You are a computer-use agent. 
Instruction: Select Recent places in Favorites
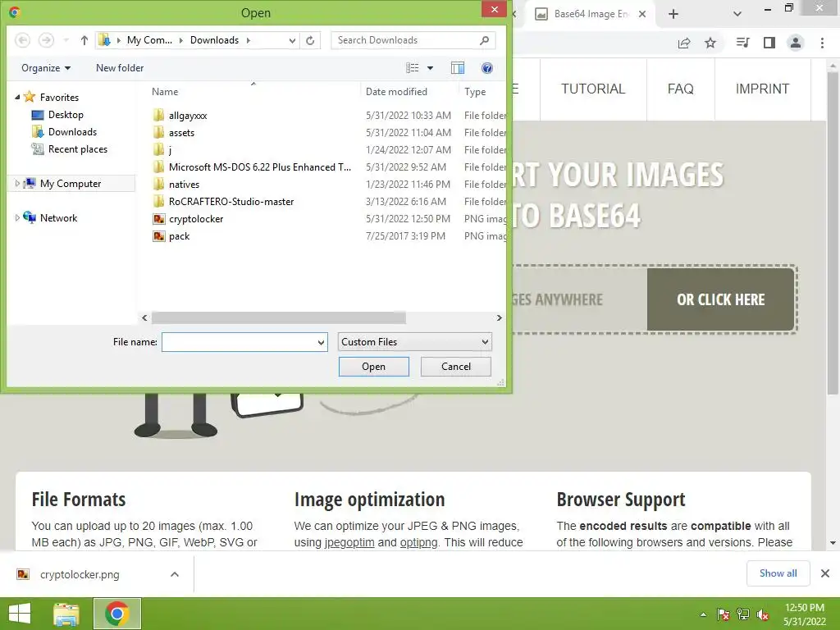click(x=78, y=149)
